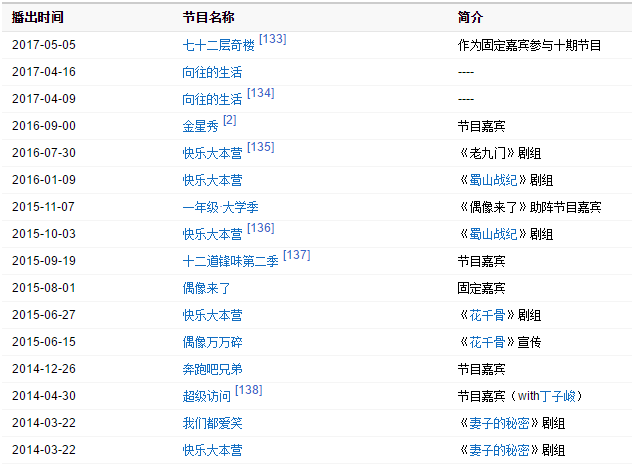632x469 pixels.
Task: Open 快乐大本营 link in bottom 2014-03-22 row
Action: click(212, 450)
